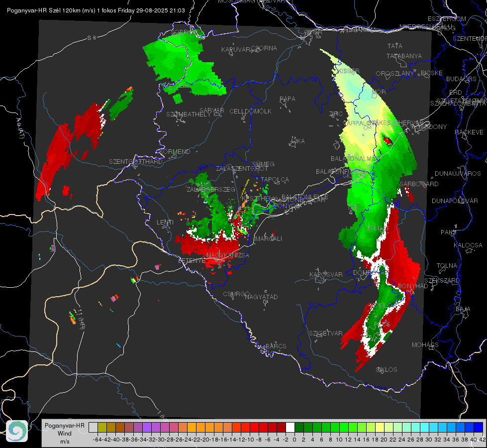
Task: Click the DUNAÚJVAROS city label
Action: click(x=458, y=174)
